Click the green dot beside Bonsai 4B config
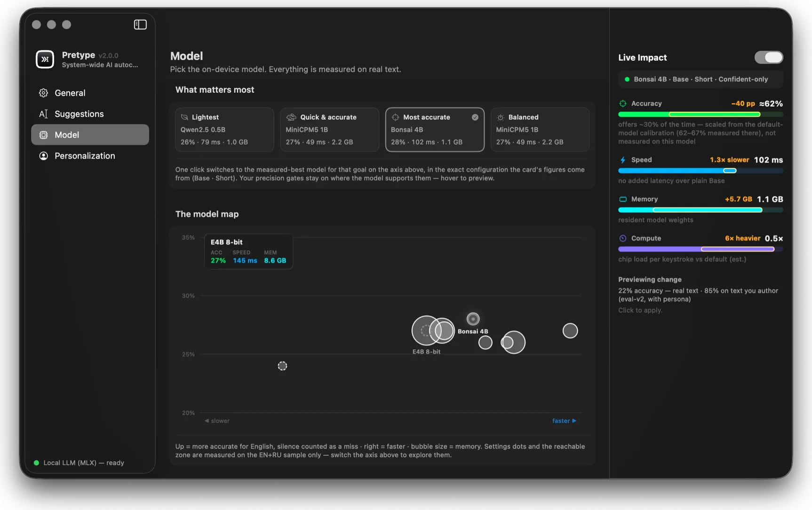This screenshot has height=510, width=812. pyautogui.click(x=627, y=79)
